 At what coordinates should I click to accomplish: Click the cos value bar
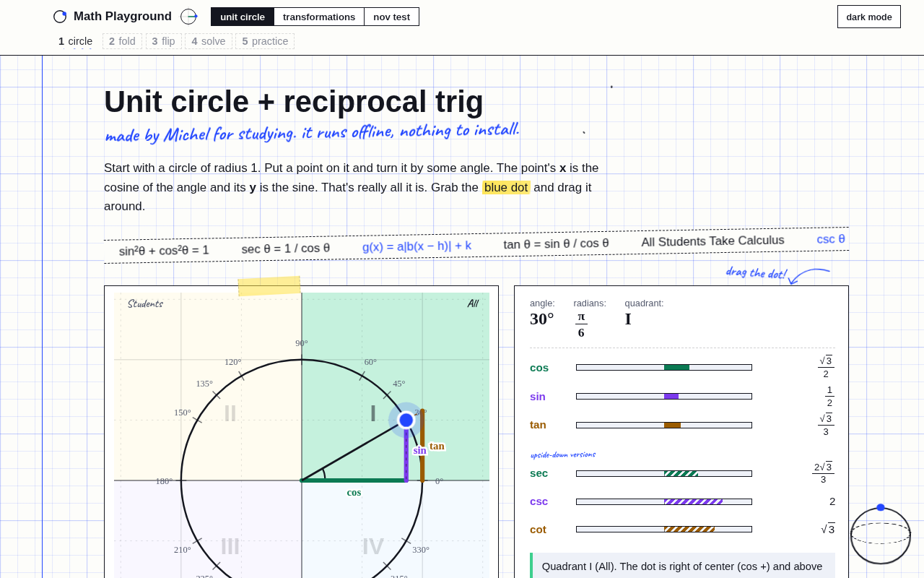coord(664,367)
